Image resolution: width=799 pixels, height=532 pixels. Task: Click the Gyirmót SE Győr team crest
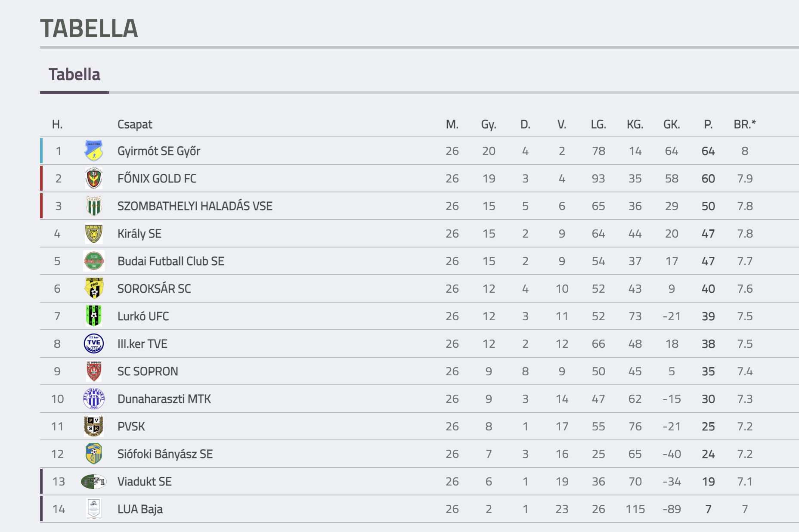click(94, 151)
